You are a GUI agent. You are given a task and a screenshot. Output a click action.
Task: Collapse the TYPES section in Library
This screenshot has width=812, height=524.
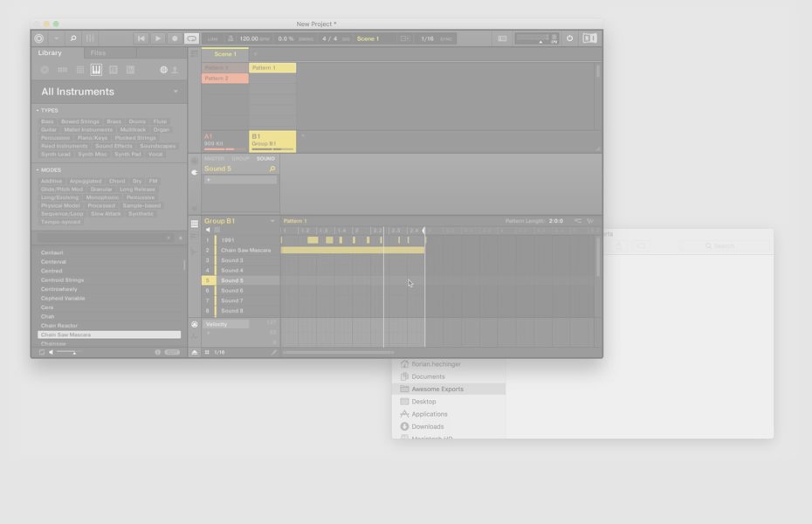point(38,111)
